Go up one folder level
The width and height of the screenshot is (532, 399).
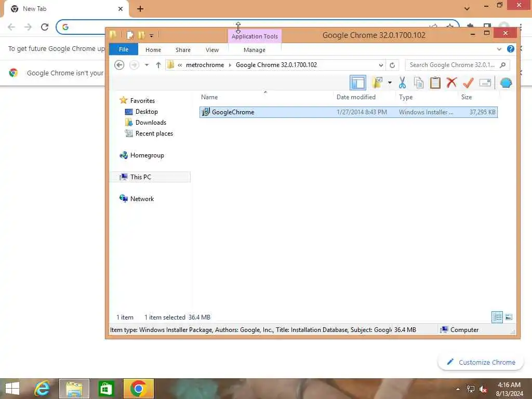click(x=158, y=65)
